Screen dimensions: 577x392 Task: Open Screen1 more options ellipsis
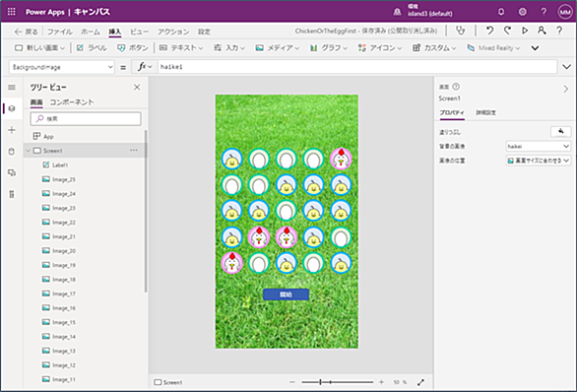coord(134,150)
